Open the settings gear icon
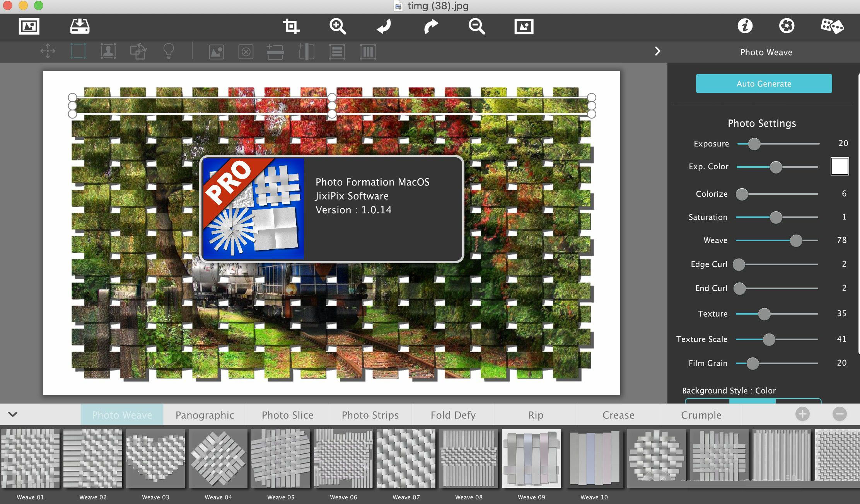 (x=787, y=26)
